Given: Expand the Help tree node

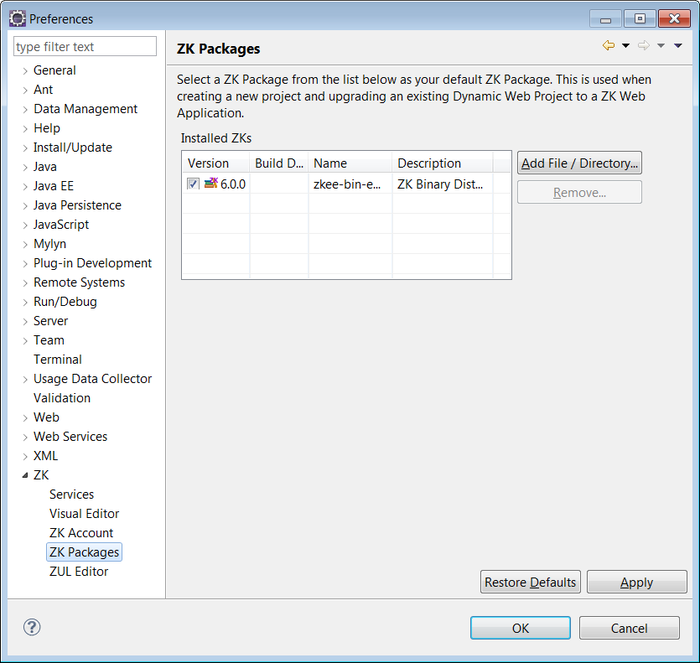Looking at the screenshot, I should 25,128.
